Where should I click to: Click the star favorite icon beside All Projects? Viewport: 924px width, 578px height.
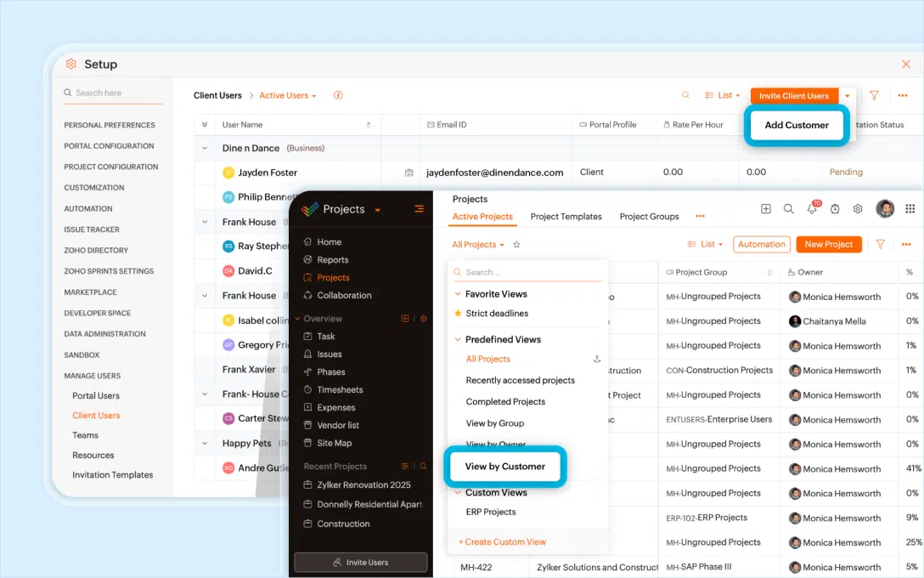[517, 244]
